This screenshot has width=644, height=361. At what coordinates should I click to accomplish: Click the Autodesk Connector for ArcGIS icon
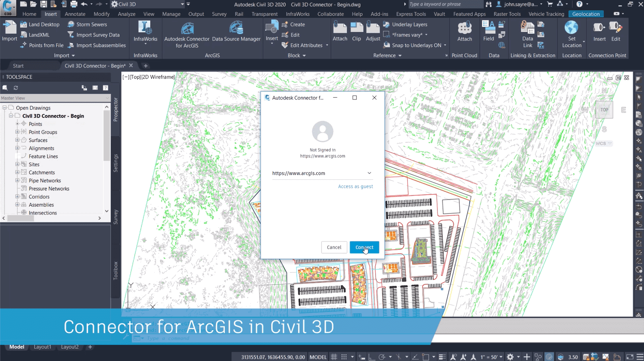tap(187, 28)
